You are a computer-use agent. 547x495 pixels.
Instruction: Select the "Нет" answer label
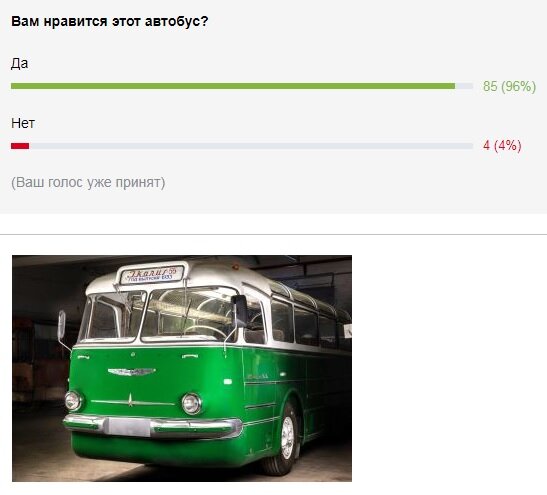tap(23, 123)
